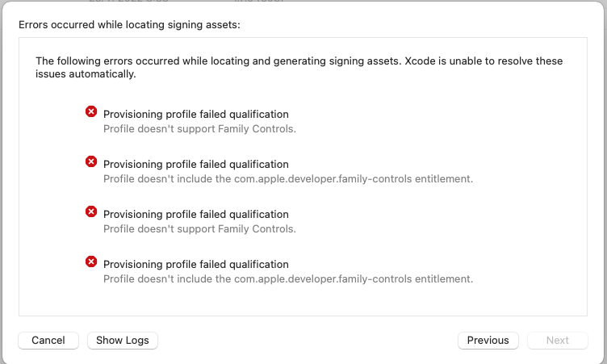Screen dimensions: 607x364
Task: Click the blank area below the last error
Action: (303, 302)
